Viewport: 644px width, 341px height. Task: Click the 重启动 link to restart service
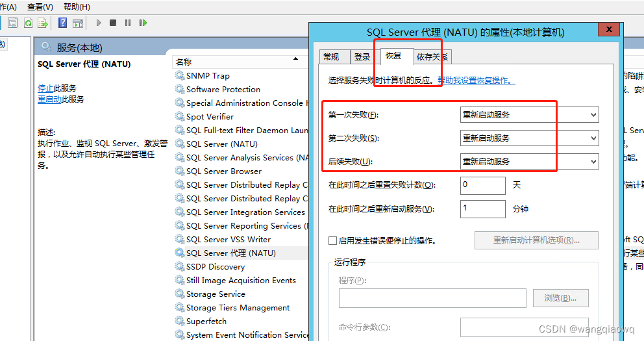[49, 99]
